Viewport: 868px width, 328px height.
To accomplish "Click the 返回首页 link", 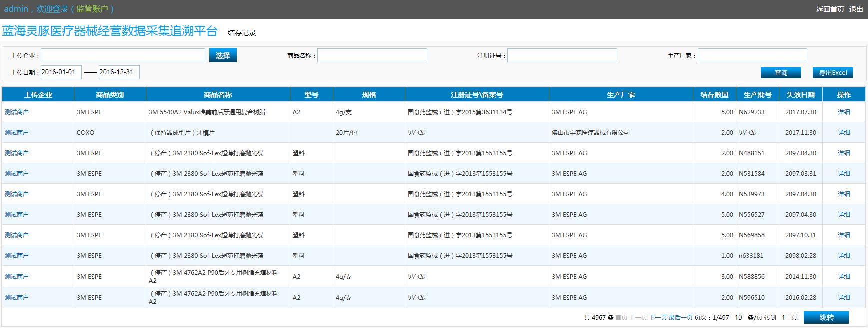I will [x=830, y=9].
